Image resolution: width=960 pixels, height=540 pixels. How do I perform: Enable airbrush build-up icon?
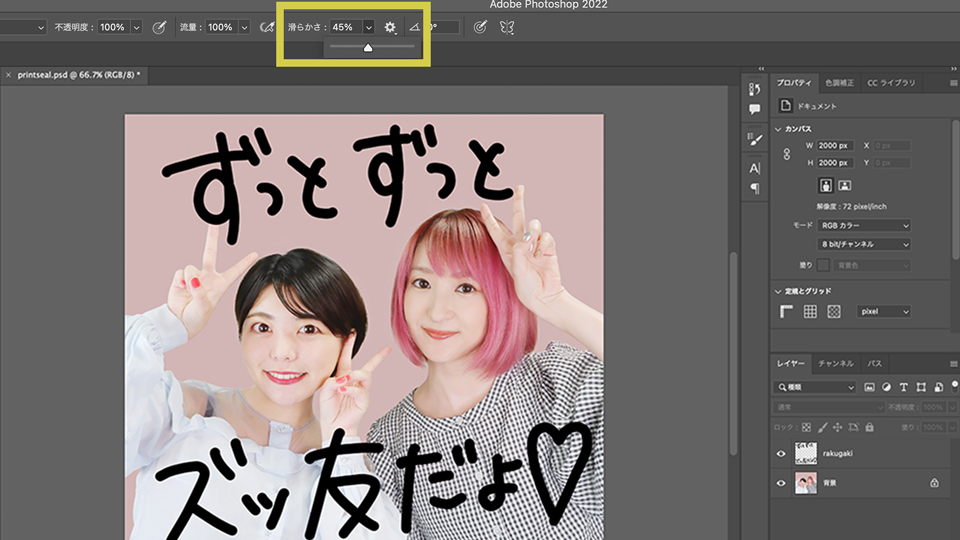[x=267, y=28]
